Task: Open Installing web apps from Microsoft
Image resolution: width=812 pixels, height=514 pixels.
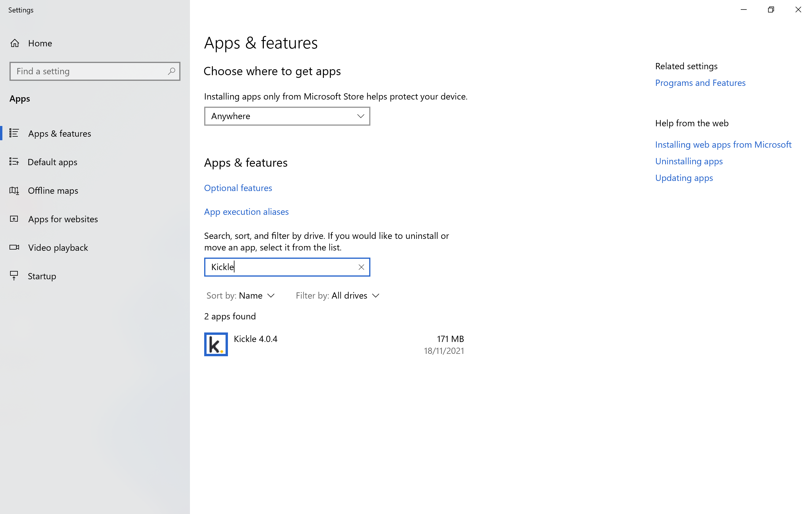Action: (x=724, y=144)
